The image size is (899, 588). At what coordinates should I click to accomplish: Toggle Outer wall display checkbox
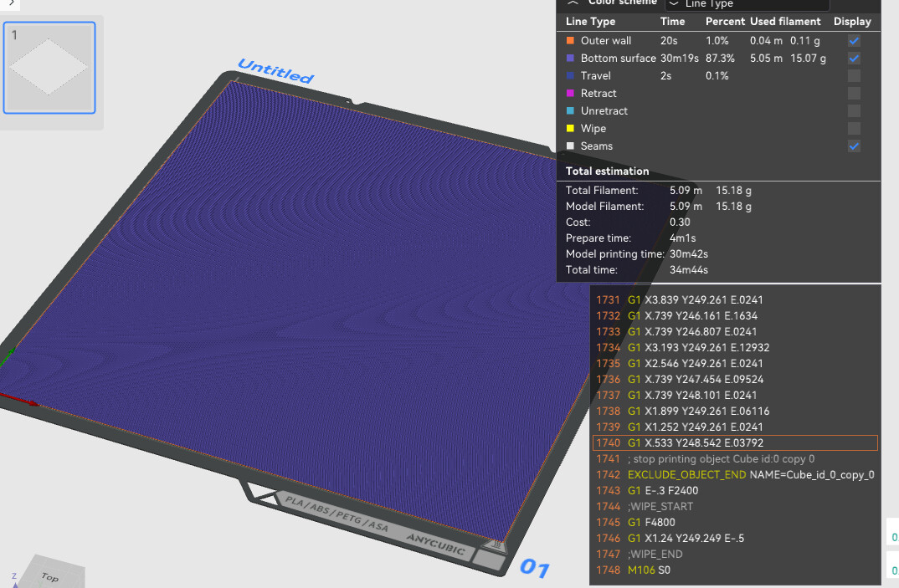tap(853, 41)
